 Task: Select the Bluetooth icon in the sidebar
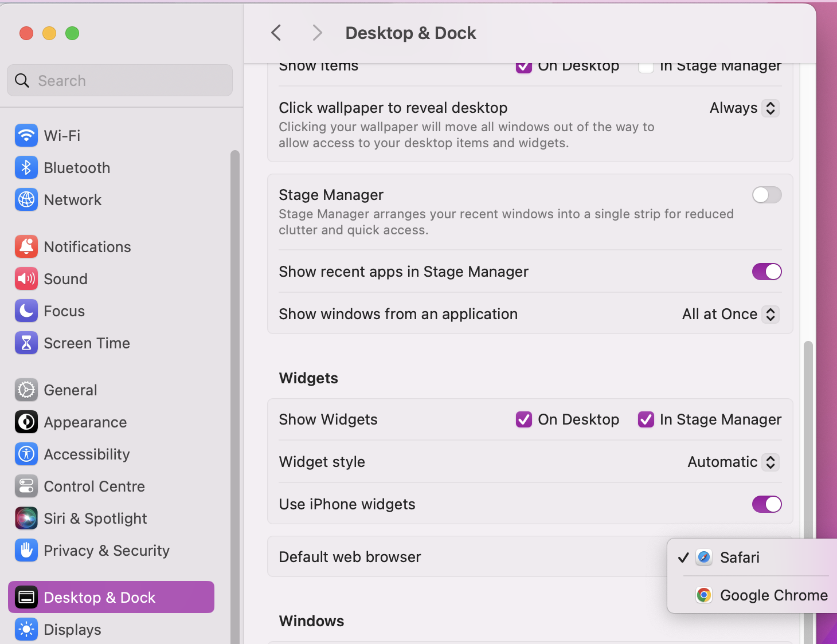26,167
